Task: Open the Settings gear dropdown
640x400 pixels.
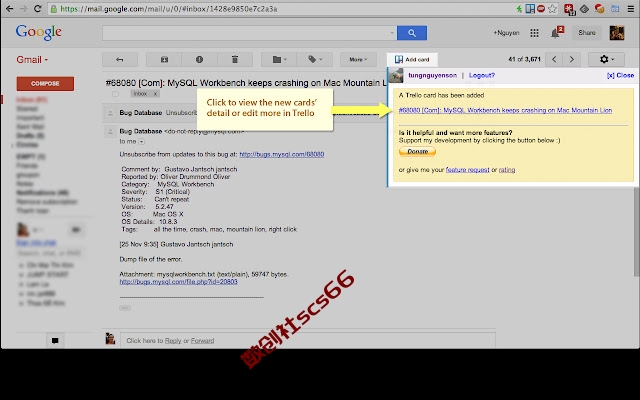Action: coord(607,60)
